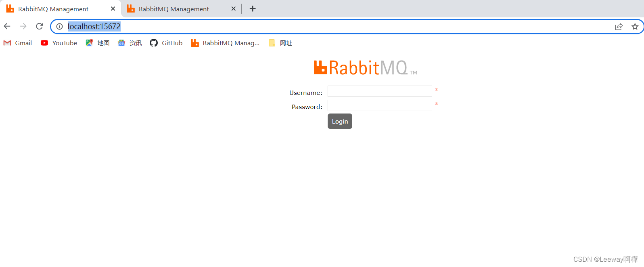Click the Username: label
The image size is (644, 267).
click(306, 93)
